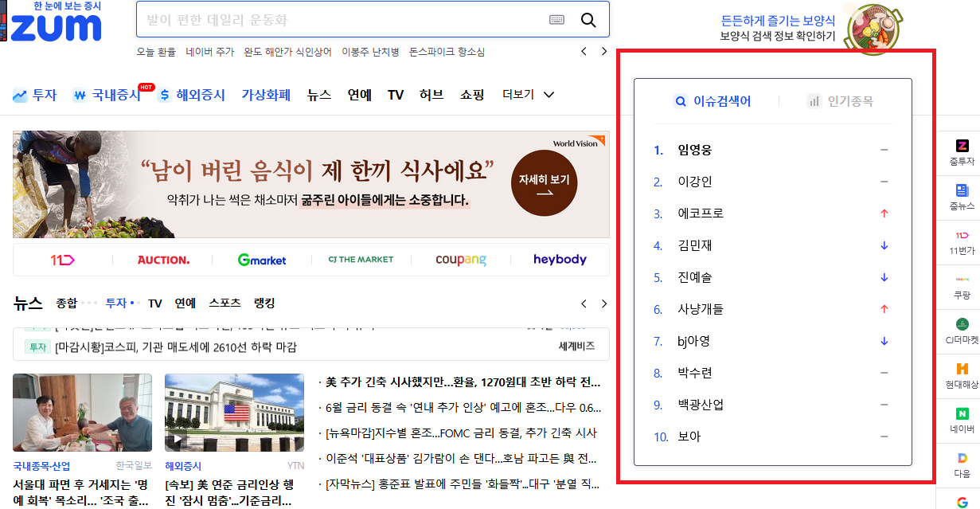Open the 가상화폐 menu
This screenshot has height=509, width=980.
[266, 95]
